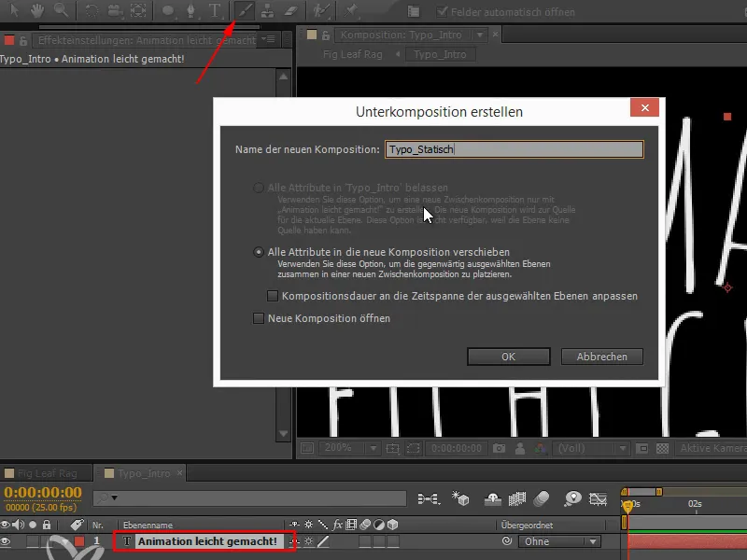The height and width of the screenshot is (560, 747).
Task: Switch to Typo_Intro timeline tab
Action: (144, 473)
